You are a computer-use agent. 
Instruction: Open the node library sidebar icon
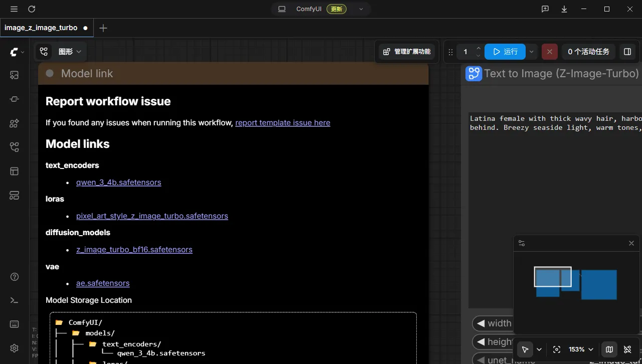14,99
